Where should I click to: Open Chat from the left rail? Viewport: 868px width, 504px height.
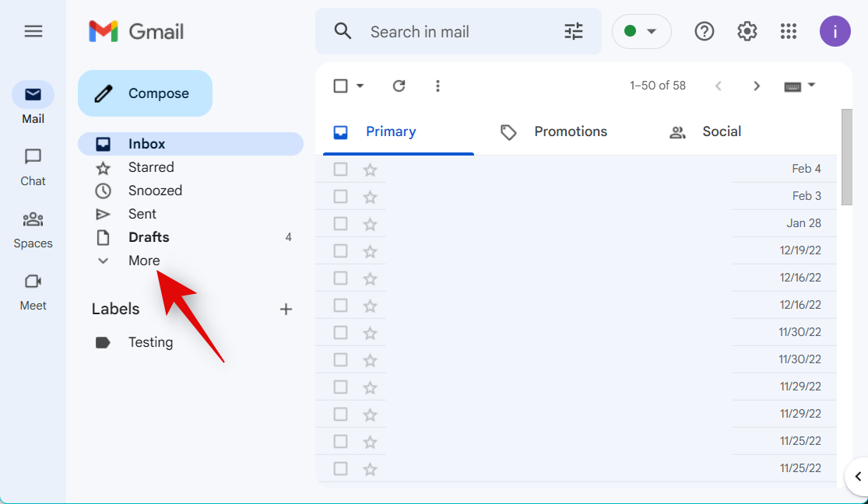coord(33,166)
